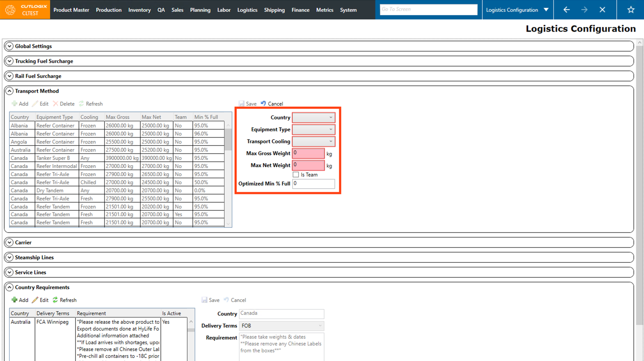Open the Country dropdown
Screen dimensions: 644x361
tap(313, 117)
